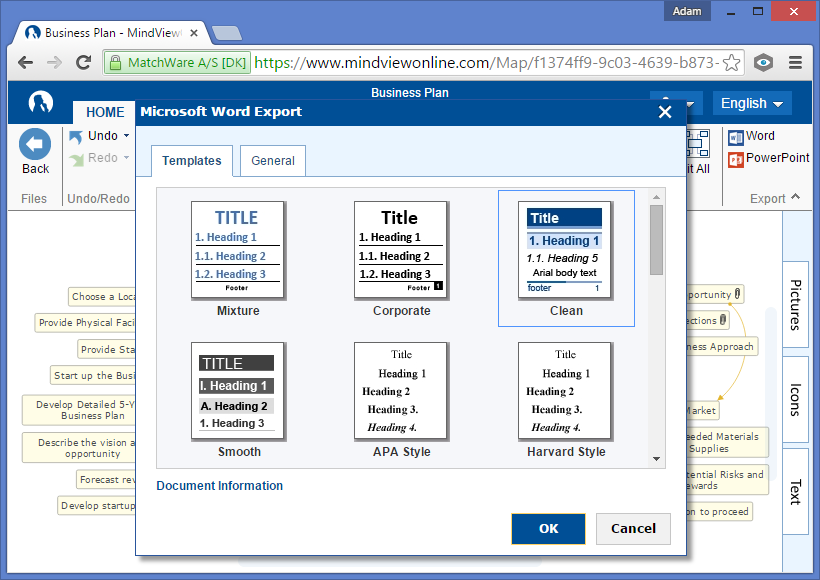820x580 pixels.
Task: Open the Text side panel
Action: click(795, 492)
